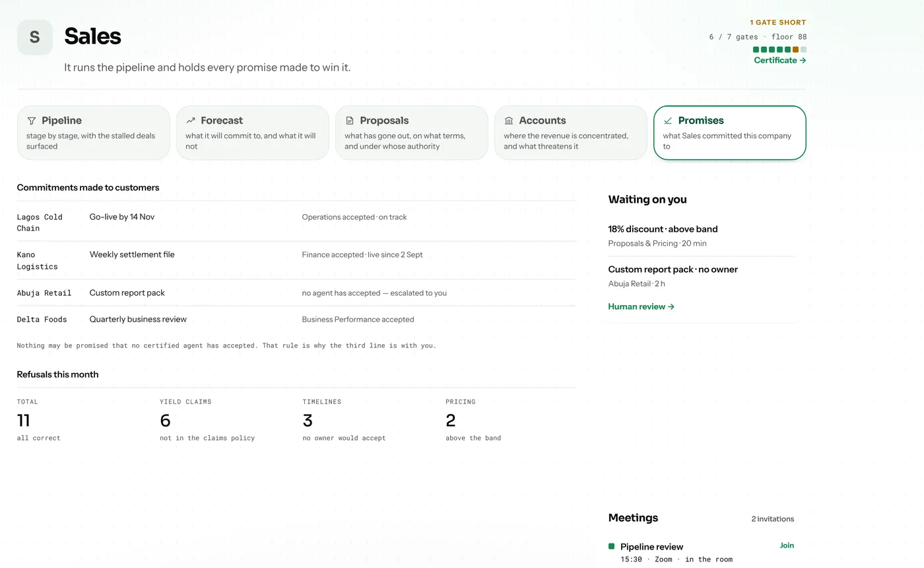Click the Custom report pack commitment cell
Image resolution: width=924 pixels, height=568 pixels.
[x=127, y=293]
